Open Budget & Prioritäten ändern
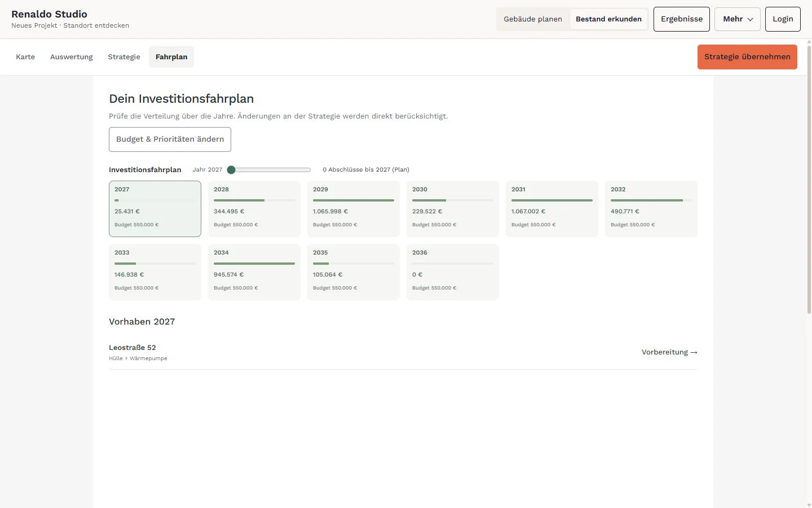This screenshot has height=508, width=812. click(170, 139)
